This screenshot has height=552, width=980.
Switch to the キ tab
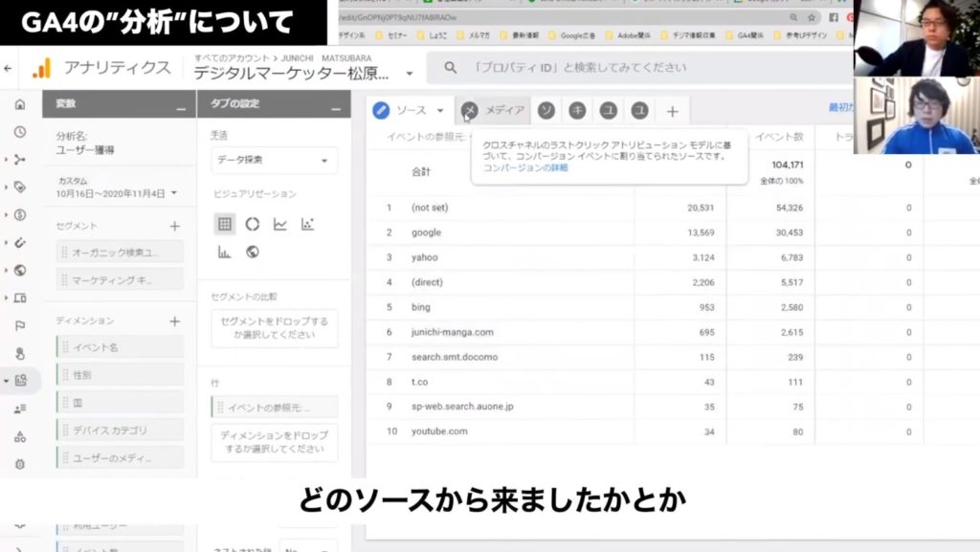tap(577, 111)
